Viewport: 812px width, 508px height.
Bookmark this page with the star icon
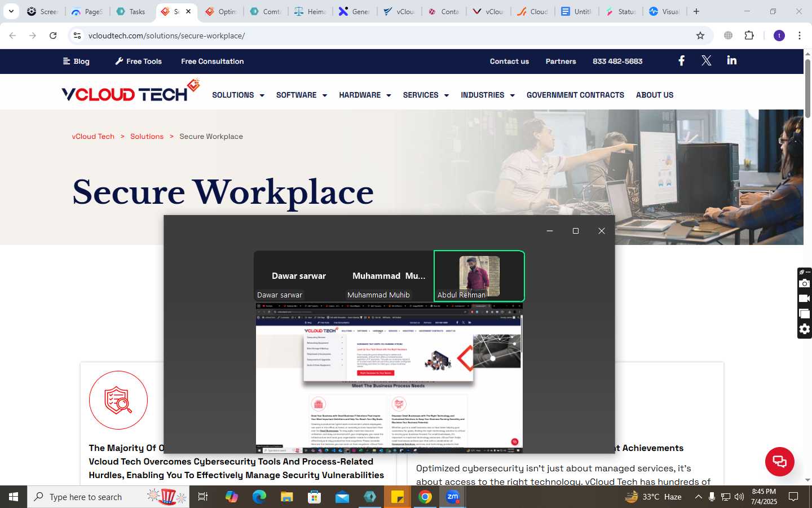pyautogui.click(x=700, y=36)
